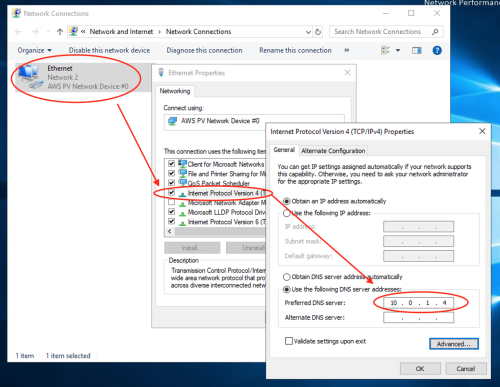Click the Network Connections title bar icon
The image size is (500, 387).
coord(16,13)
